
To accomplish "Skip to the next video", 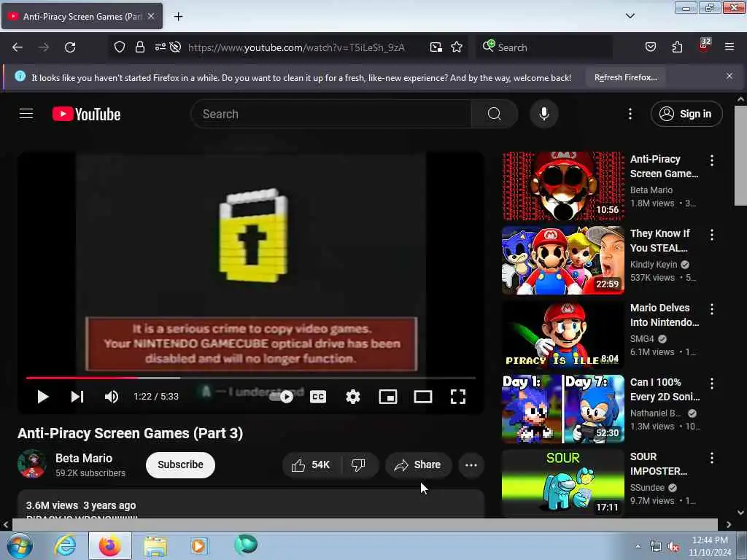I will click(77, 397).
